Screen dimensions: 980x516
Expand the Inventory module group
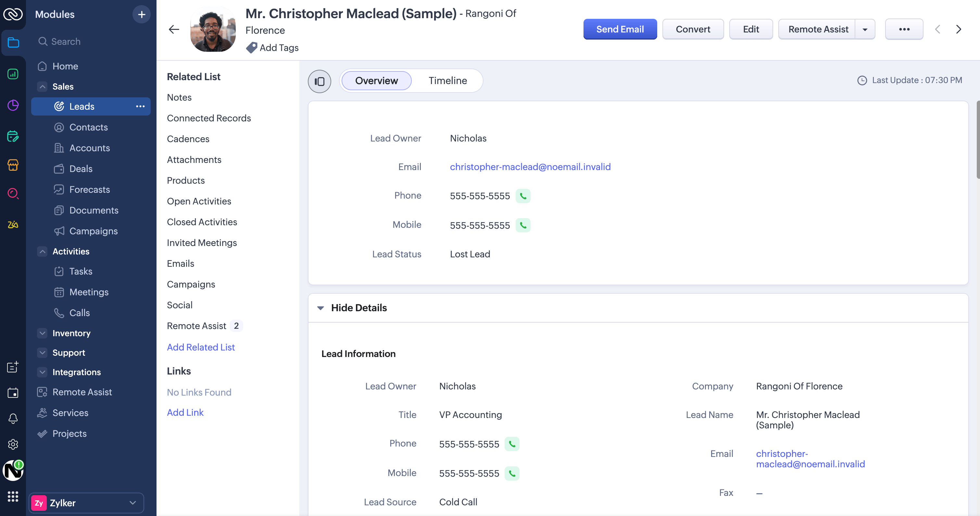tap(43, 333)
